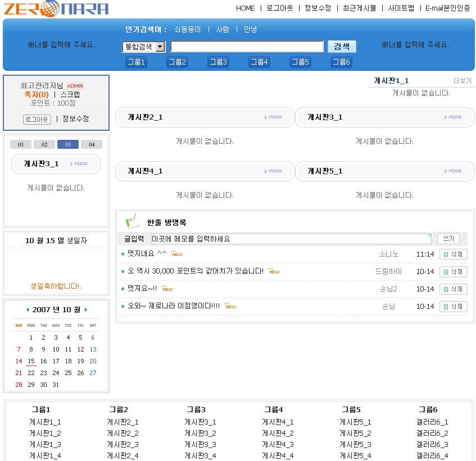This screenshot has height=461, width=476.
Task: Open the 그룹3 navigation tab
Action: click(x=218, y=62)
